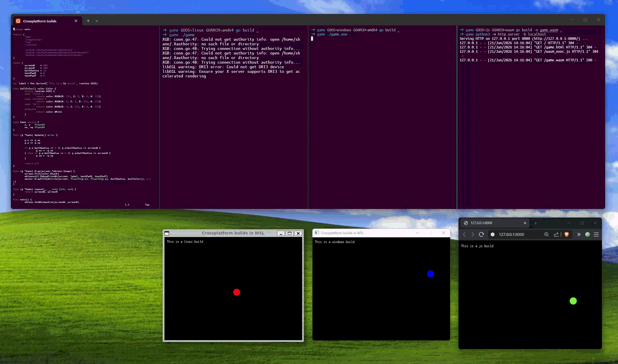Close the linux build game window
Screen dimensions: 618x364
[x=298, y=233]
